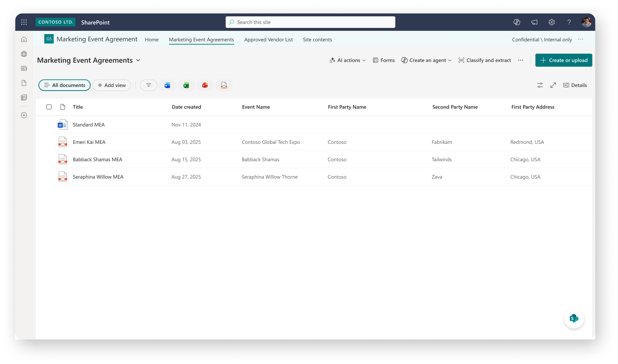Click the Home icon in left sidebar
618x364 pixels.
coord(24,39)
